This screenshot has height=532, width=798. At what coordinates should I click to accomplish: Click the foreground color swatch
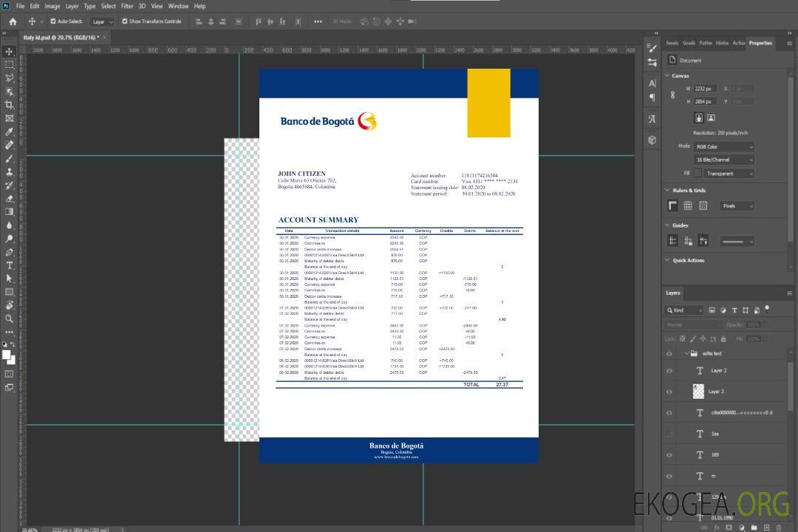7,355
